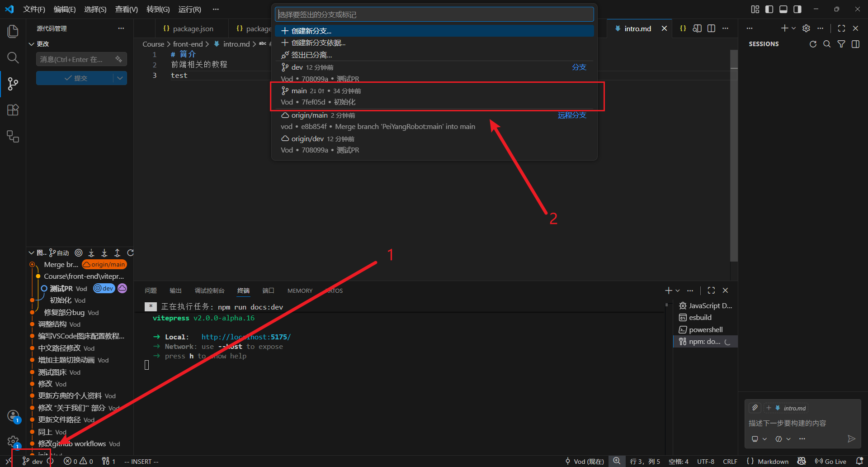This screenshot has height=467, width=868.
Task: Toggle the primary side bar layout icon
Action: pos(769,9)
